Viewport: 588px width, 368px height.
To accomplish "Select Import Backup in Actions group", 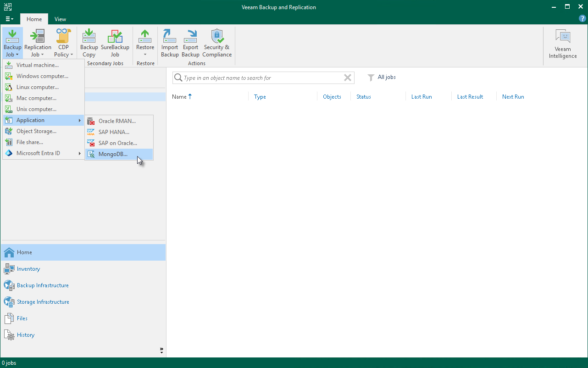I will 170,43.
